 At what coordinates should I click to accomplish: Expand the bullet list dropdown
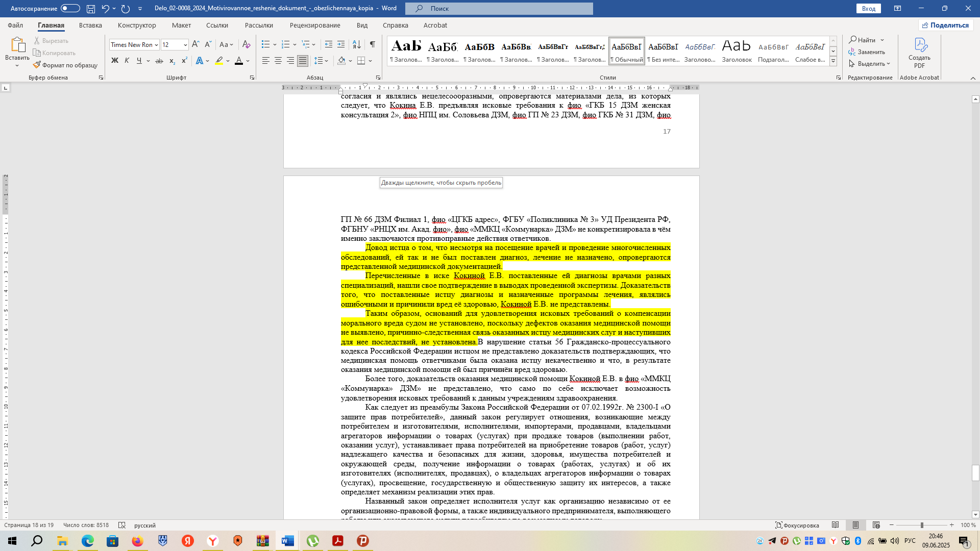click(x=275, y=45)
